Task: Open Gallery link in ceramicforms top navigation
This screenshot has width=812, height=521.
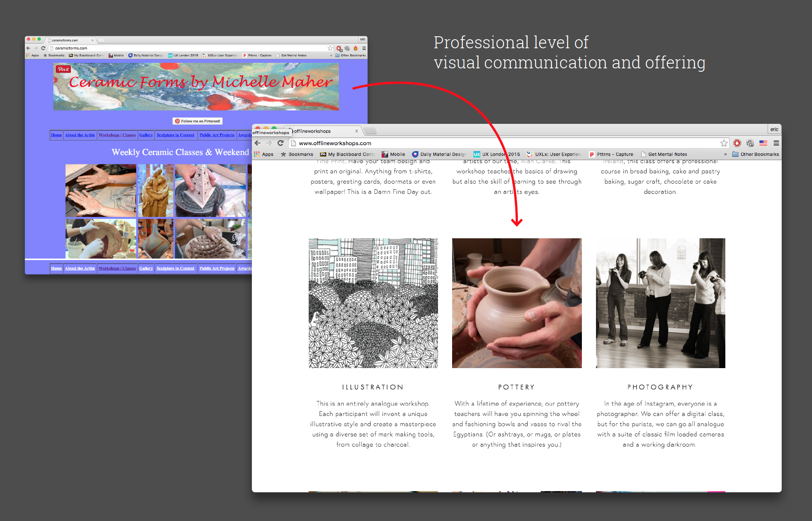Action: pyautogui.click(x=146, y=135)
